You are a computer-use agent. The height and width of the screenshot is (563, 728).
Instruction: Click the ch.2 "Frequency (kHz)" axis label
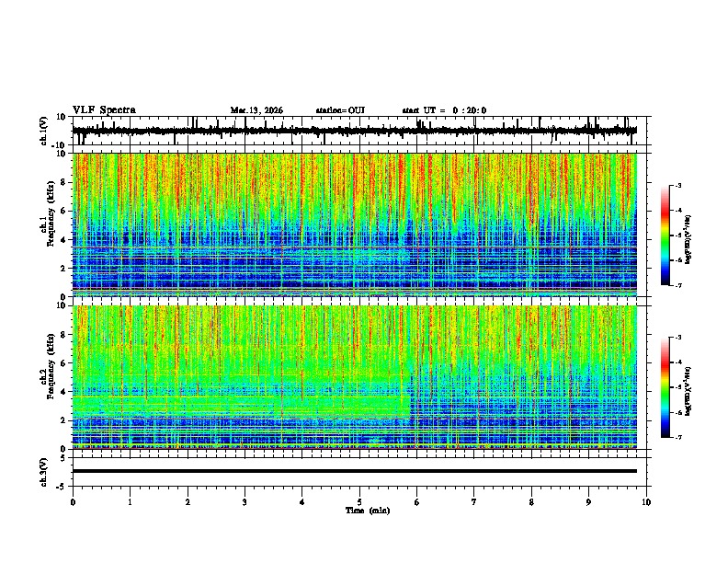[x=51, y=366]
